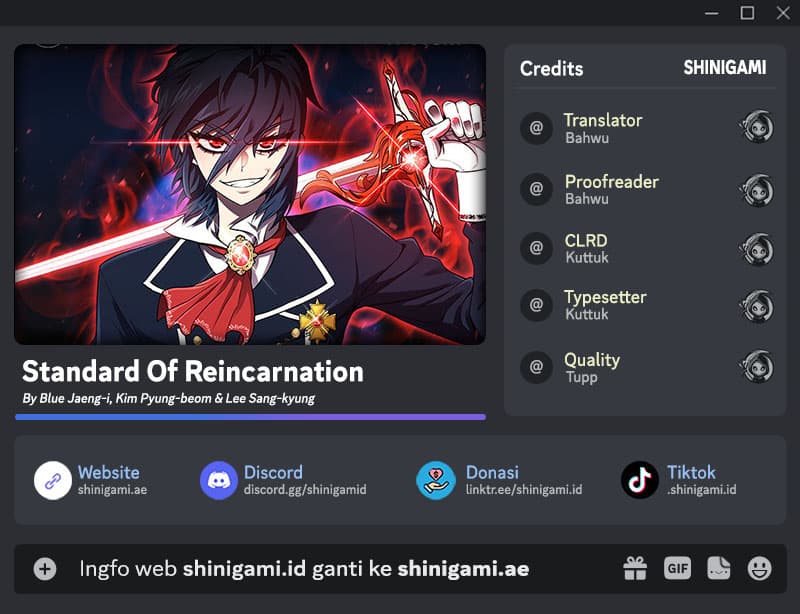This screenshot has height=614, width=800.
Task: Open the shinigami.ae website link
Action: click(112, 490)
